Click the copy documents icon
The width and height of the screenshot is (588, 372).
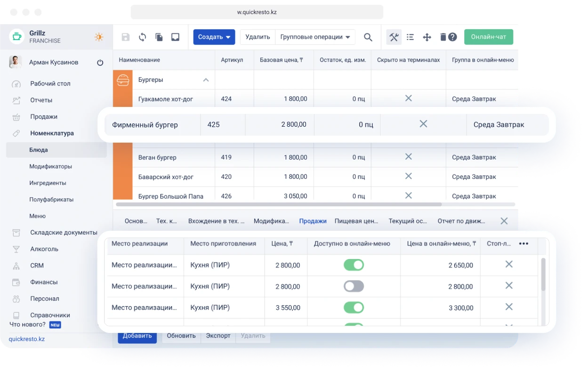[x=159, y=37]
